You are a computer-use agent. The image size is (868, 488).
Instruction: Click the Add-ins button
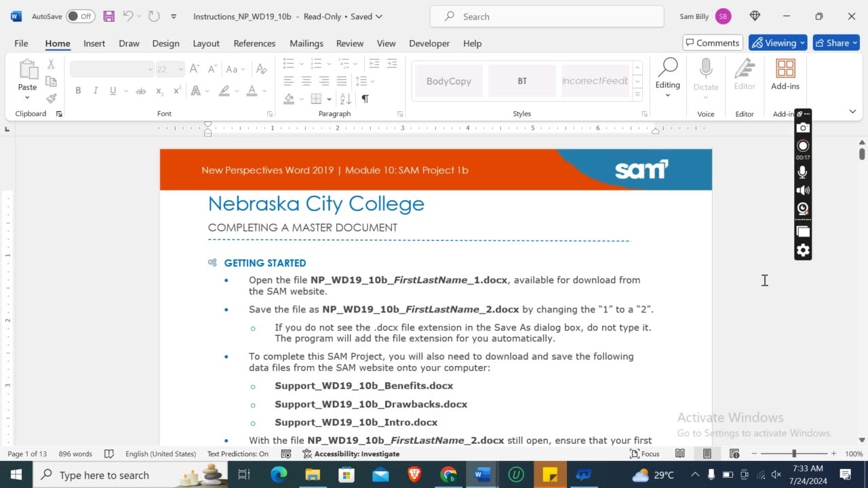coord(785,75)
